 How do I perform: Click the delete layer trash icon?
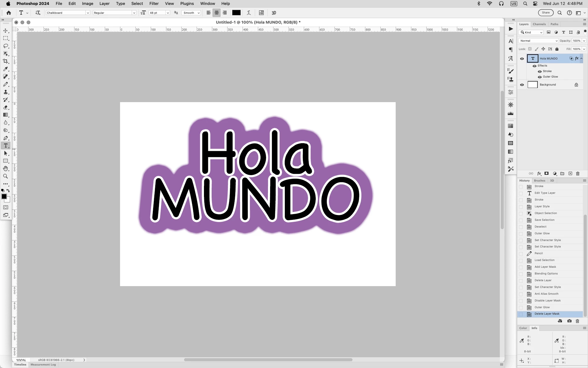[x=578, y=174]
